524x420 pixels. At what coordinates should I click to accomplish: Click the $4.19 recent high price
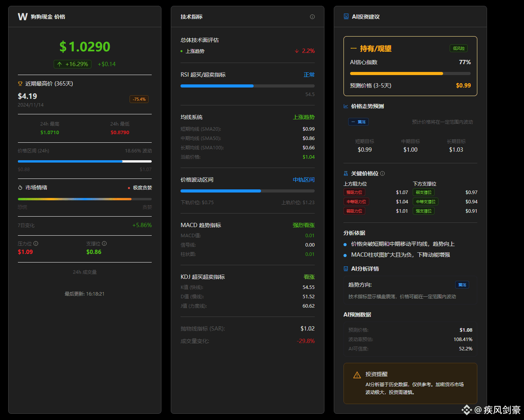point(28,96)
